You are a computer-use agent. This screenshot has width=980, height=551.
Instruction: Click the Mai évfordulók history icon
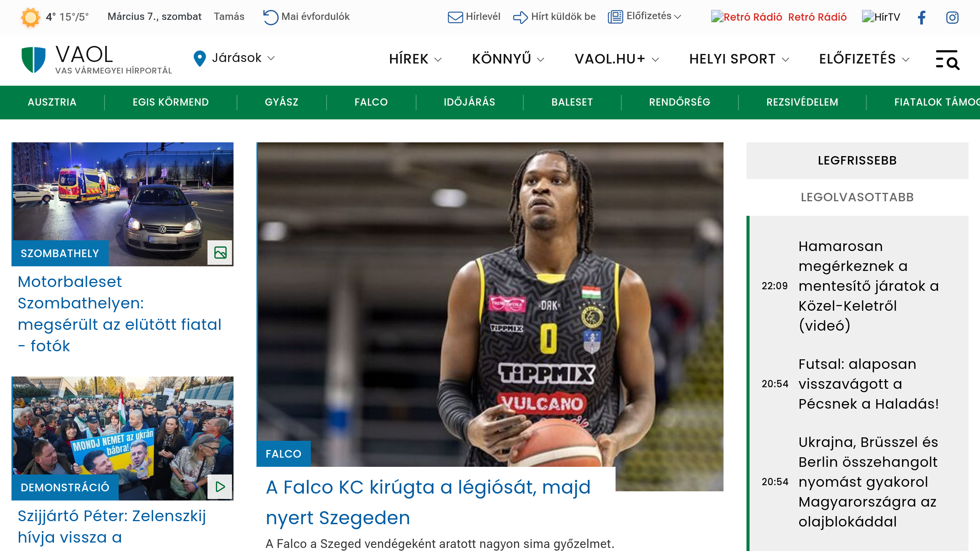pos(270,17)
